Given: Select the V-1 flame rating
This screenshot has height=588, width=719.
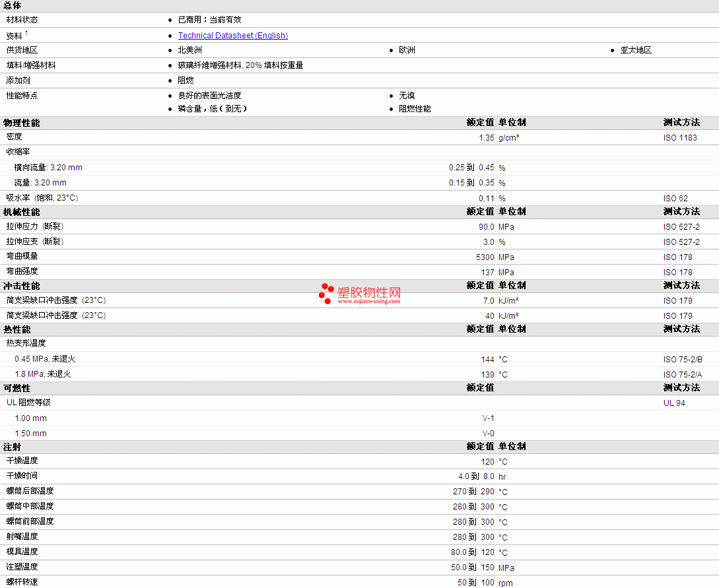Looking at the screenshot, I should click(489, 418).
